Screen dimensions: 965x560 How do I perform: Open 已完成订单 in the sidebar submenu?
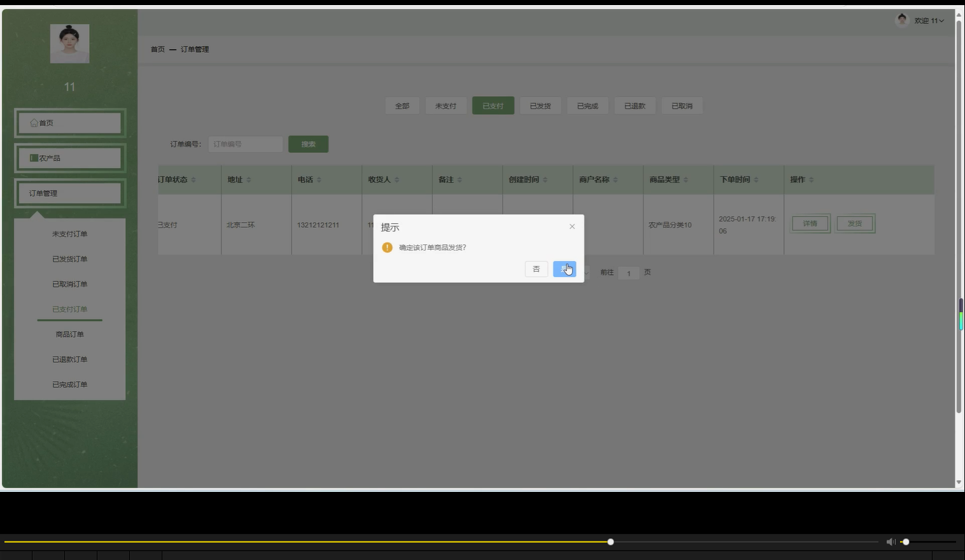[x=70, y=384]
